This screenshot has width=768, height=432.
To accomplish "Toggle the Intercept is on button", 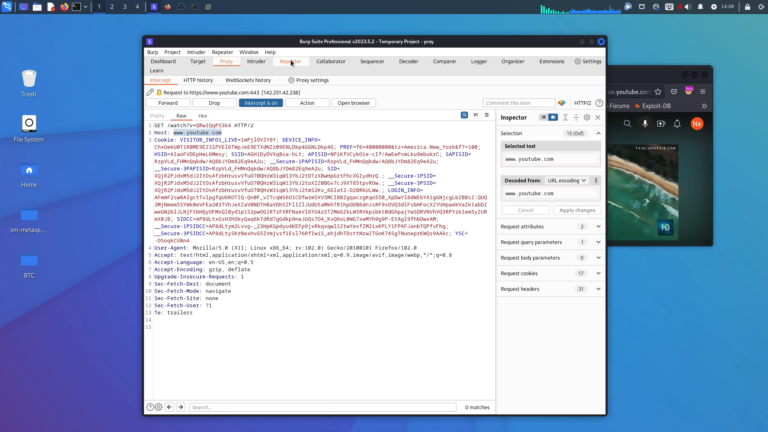I will pos(261,103).
